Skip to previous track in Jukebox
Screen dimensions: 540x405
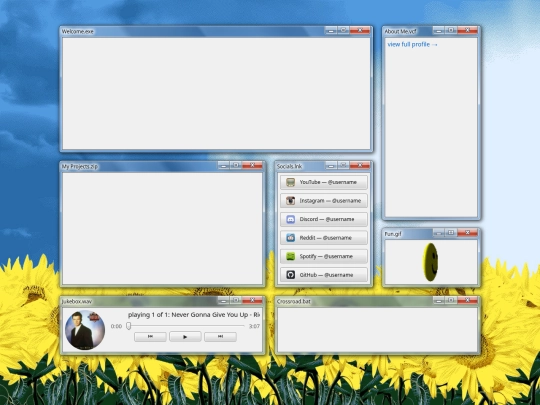click(150, 337)
